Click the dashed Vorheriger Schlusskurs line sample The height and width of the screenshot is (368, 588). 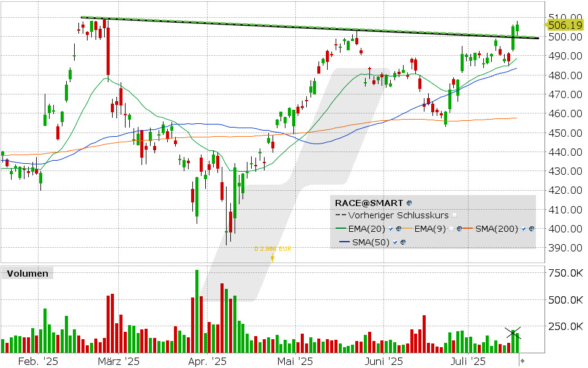341,215
